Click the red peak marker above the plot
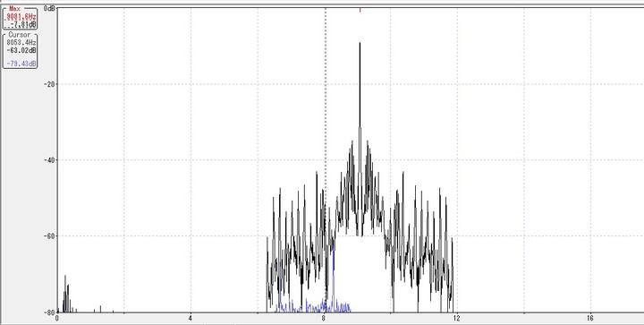644x325 pixels. click(x=360, y=10)
